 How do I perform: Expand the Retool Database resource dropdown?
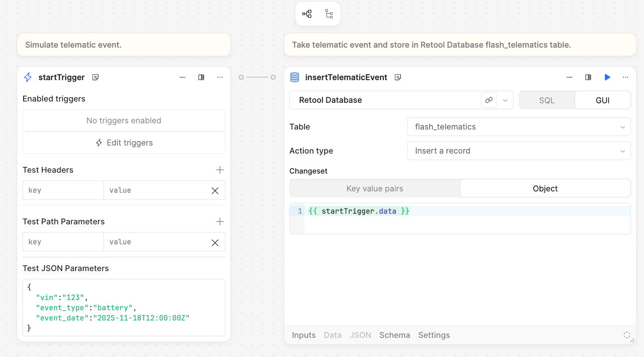[505, 100]
